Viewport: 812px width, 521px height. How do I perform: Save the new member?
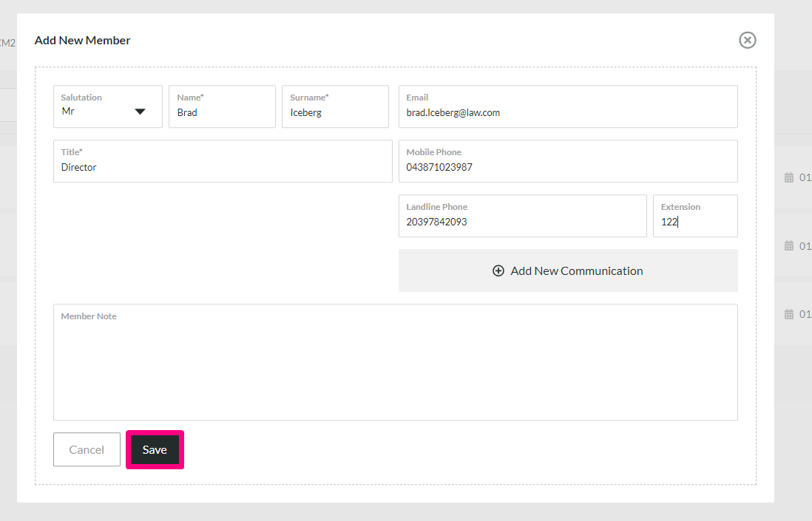[x=155, y=449]
